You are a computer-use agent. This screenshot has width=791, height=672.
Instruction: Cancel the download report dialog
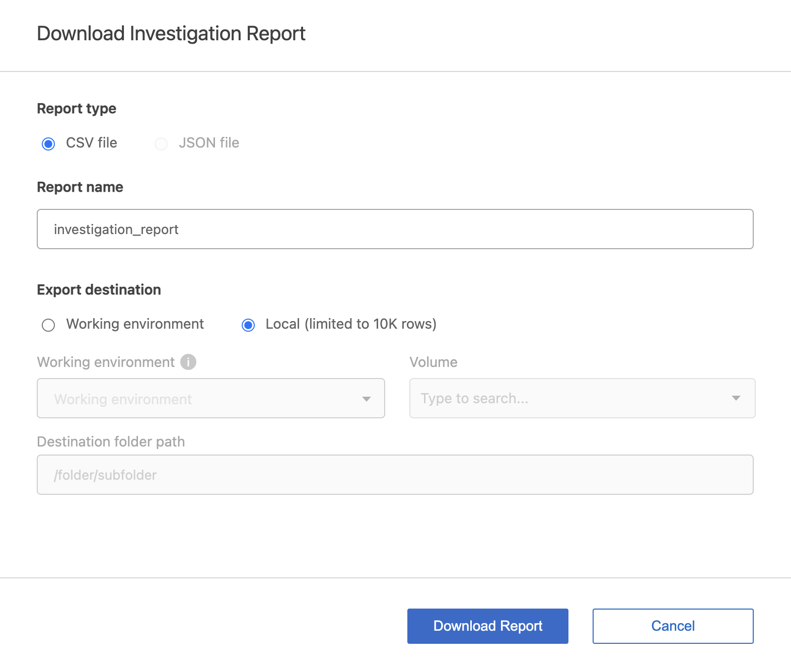coord(673,626)
